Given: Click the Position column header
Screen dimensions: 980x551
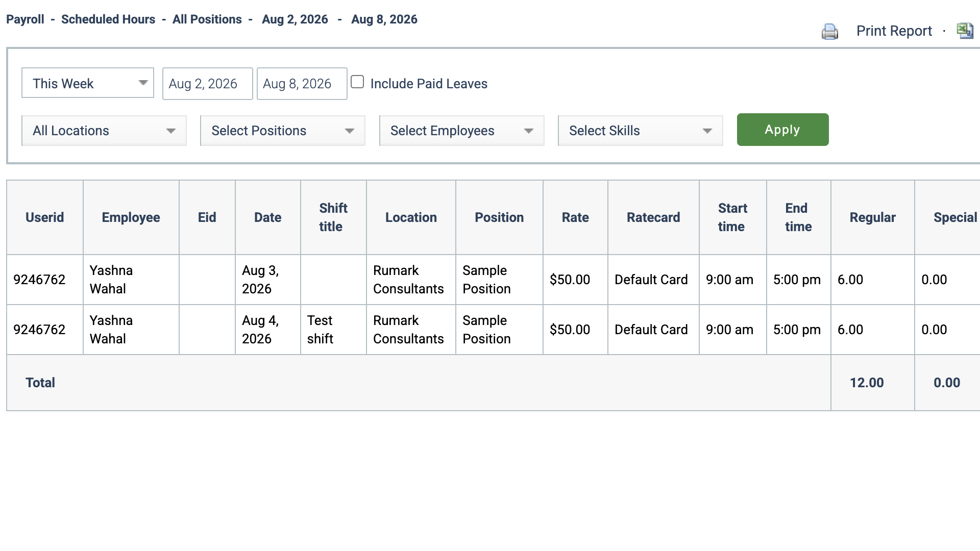Looking at the screenshot, I should (499, 217).
